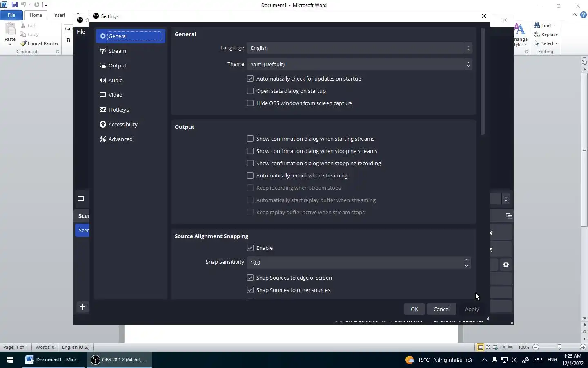
Task: Open the Change Styles dropdown in Word
Action: (521, 35)
